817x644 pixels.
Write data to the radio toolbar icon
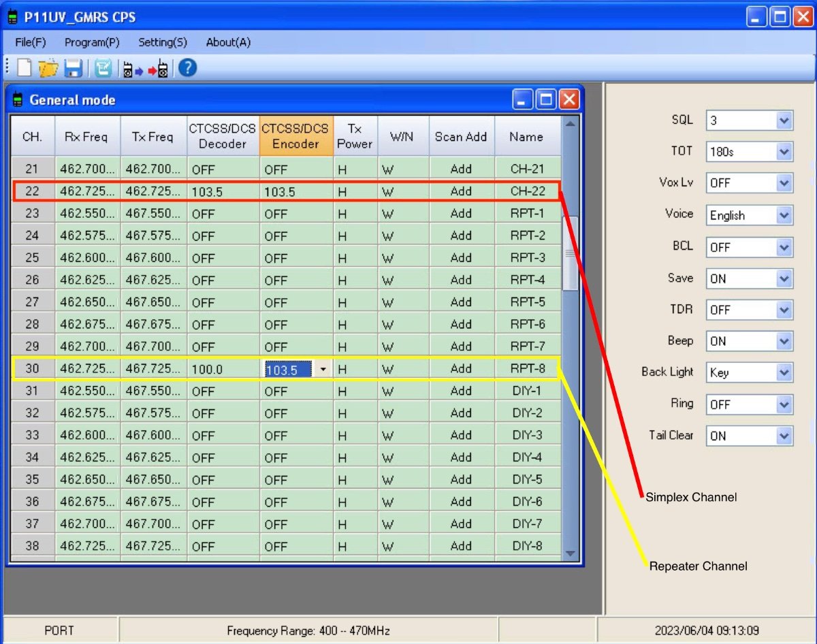pyautogui.click(x=158, y=68)
